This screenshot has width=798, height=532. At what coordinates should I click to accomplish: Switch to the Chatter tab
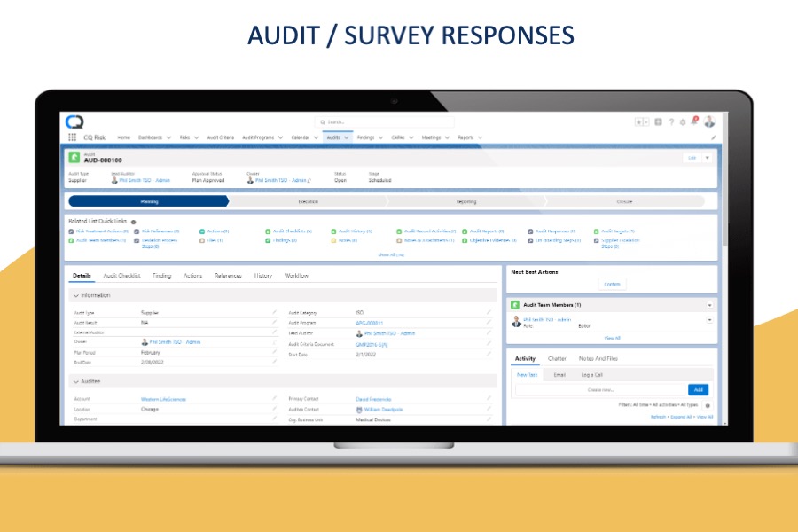(557, 358)
